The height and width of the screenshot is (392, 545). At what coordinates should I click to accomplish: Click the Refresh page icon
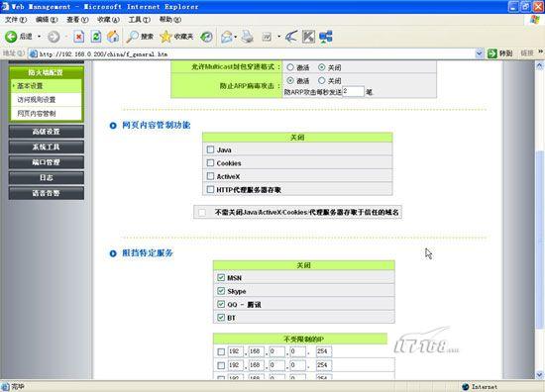(96, 37)
